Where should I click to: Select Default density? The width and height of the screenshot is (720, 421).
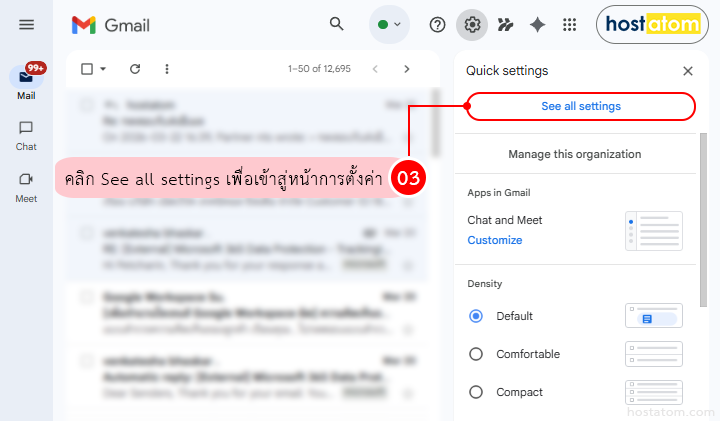pos(476,316)
